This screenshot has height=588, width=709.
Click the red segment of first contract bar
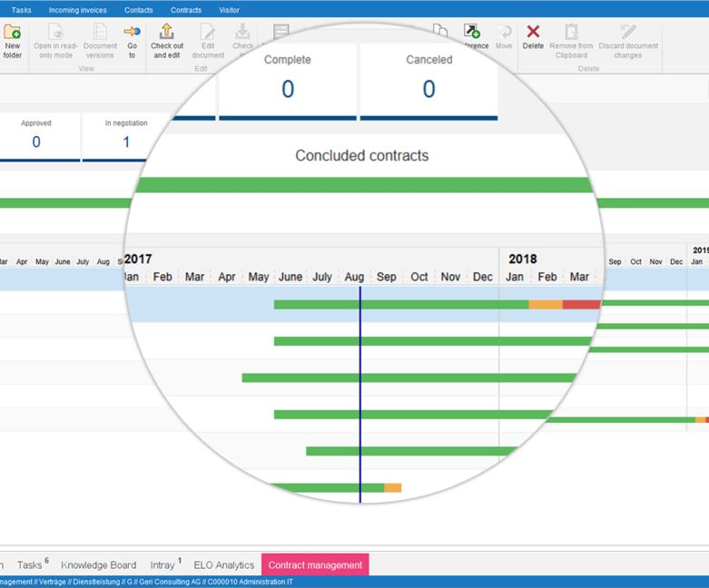[x=582, y=305]
